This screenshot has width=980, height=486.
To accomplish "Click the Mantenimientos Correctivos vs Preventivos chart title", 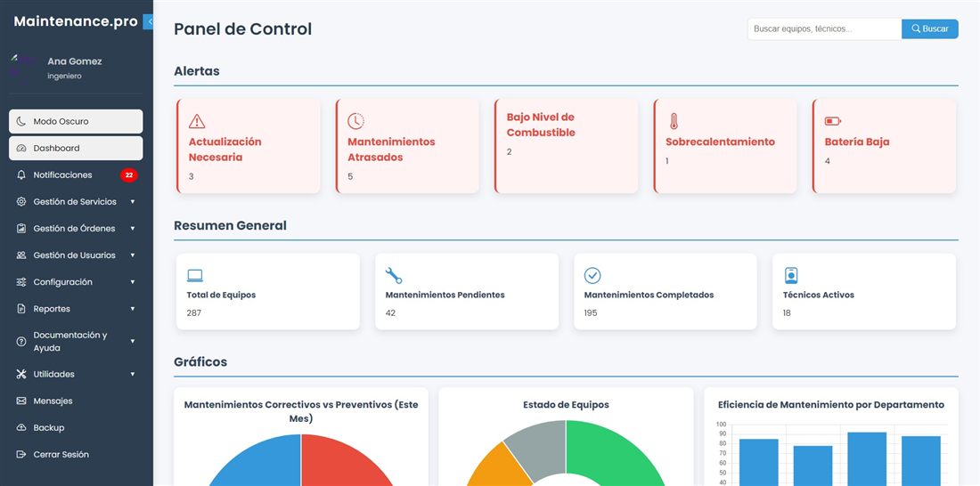I will pos(300,411).
